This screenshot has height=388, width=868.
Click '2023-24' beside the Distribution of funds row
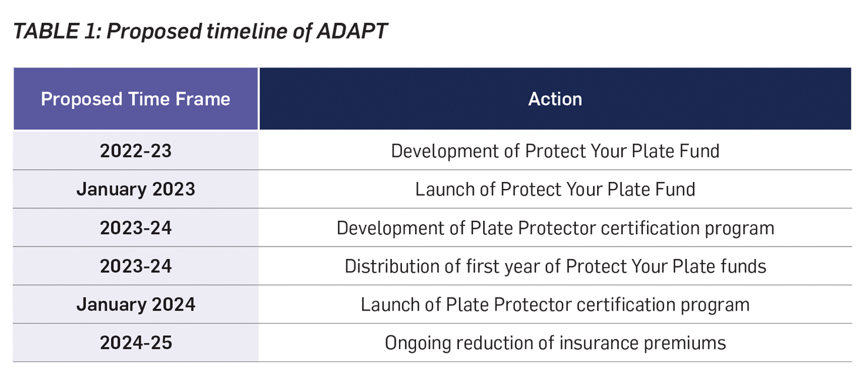(x=136, y=266)
